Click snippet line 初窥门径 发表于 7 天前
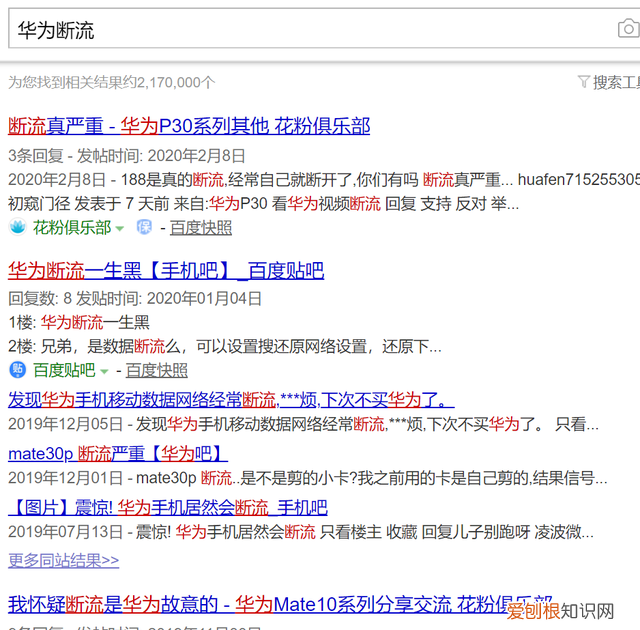640x630 pixels. click(264, 203)
